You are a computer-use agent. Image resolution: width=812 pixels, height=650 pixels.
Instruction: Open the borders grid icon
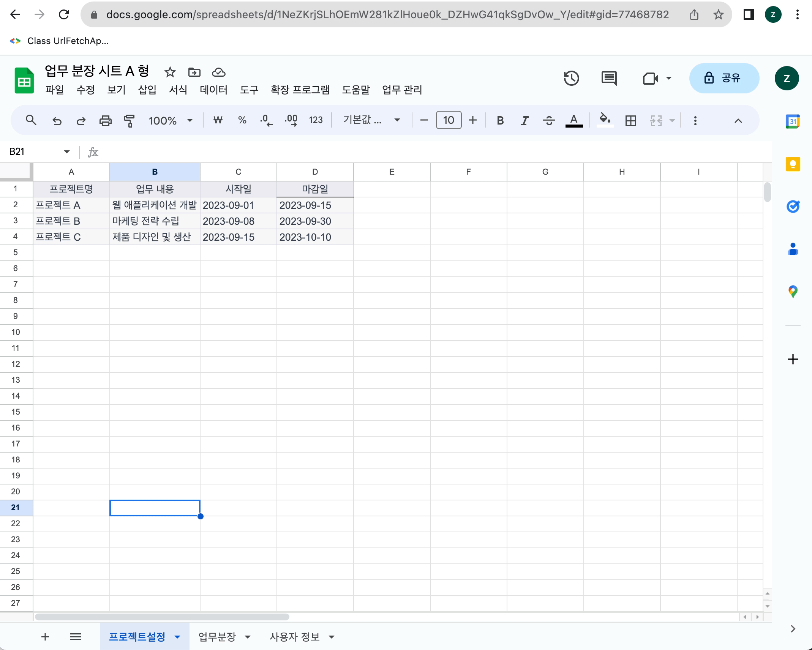(x=630, y=121)
